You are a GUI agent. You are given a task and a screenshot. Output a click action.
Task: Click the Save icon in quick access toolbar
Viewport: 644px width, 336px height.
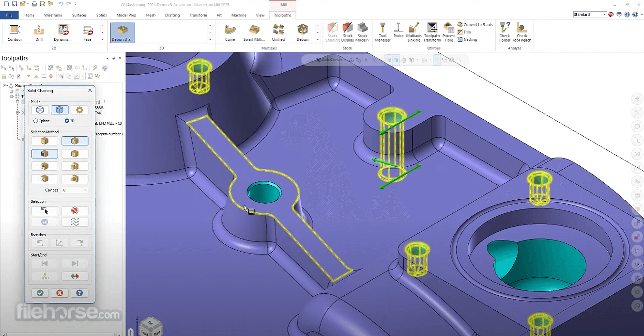(15, 4)
